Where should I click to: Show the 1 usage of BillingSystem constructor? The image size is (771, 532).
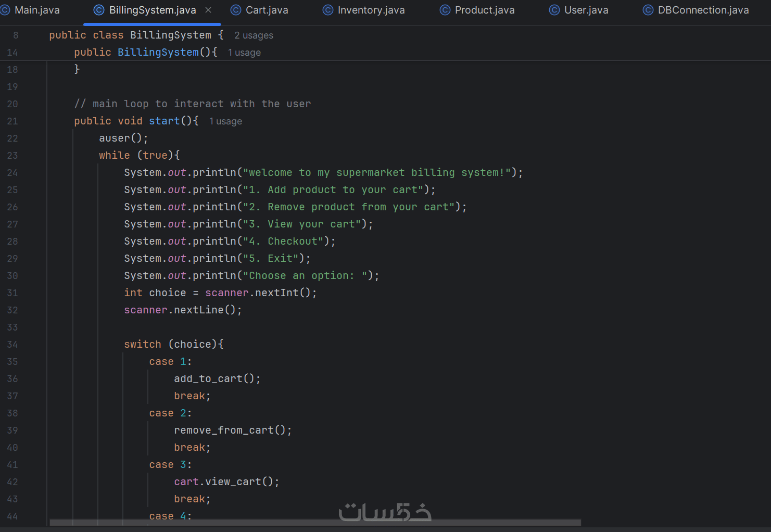click(x=244, y=53)
